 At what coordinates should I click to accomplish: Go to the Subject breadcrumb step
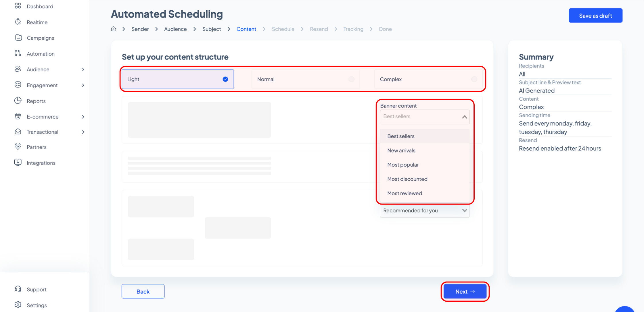click(212, 29)
